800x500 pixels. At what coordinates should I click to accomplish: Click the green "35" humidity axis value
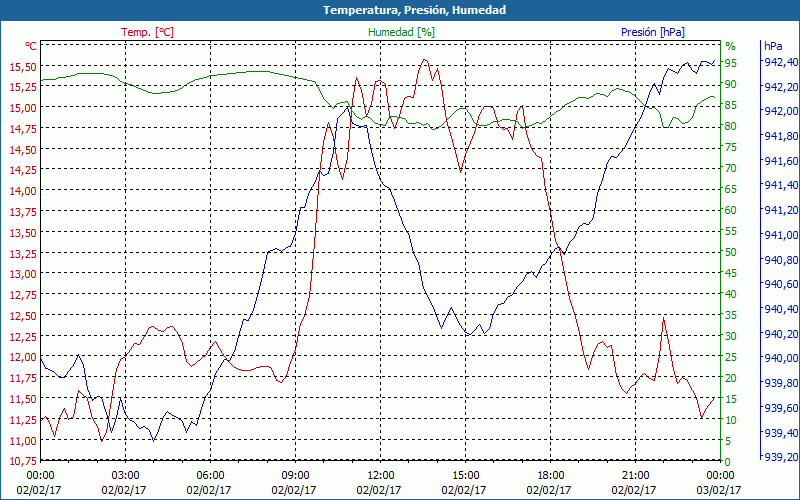click(x=731, y=315)
